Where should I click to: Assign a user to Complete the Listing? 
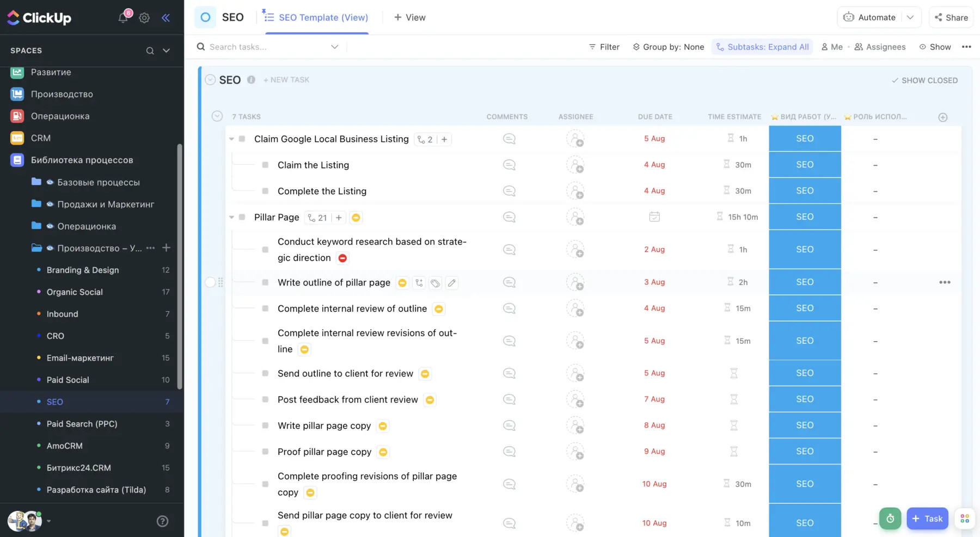pos(575,191)
